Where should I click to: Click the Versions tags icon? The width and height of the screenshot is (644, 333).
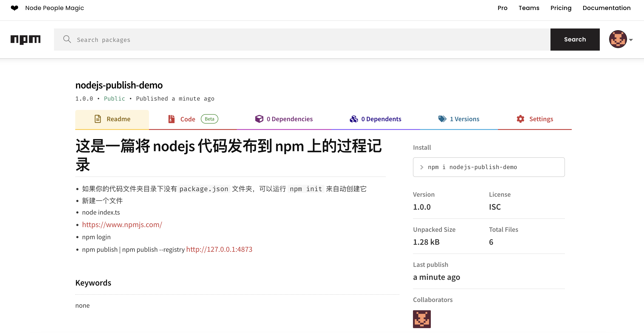(x=442, y=119)
